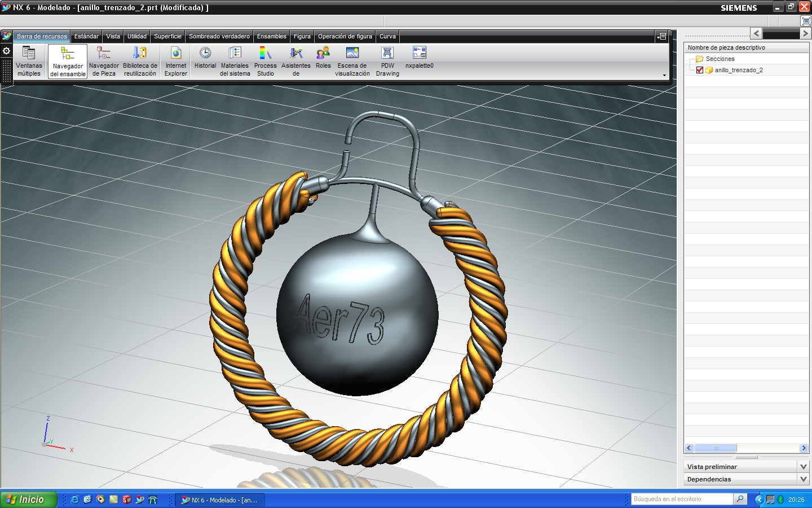Open the Inicio start menu
The height and width of the screenshot is (508, 812).
[x=29, y=500]
